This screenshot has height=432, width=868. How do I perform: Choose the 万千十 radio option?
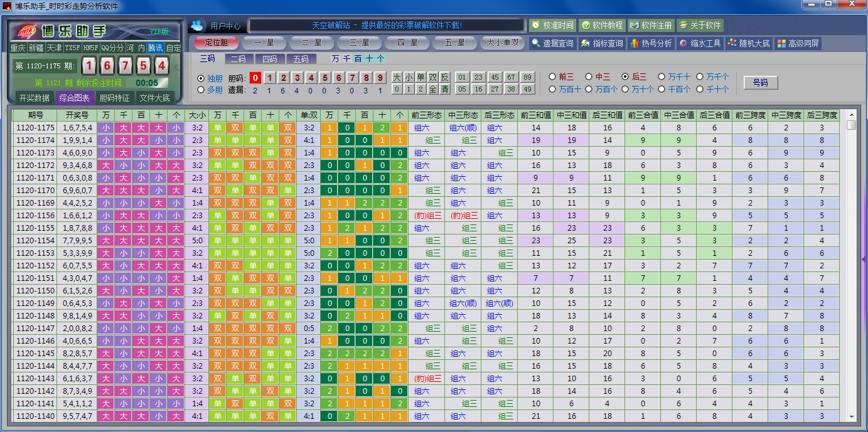[662, 76]
